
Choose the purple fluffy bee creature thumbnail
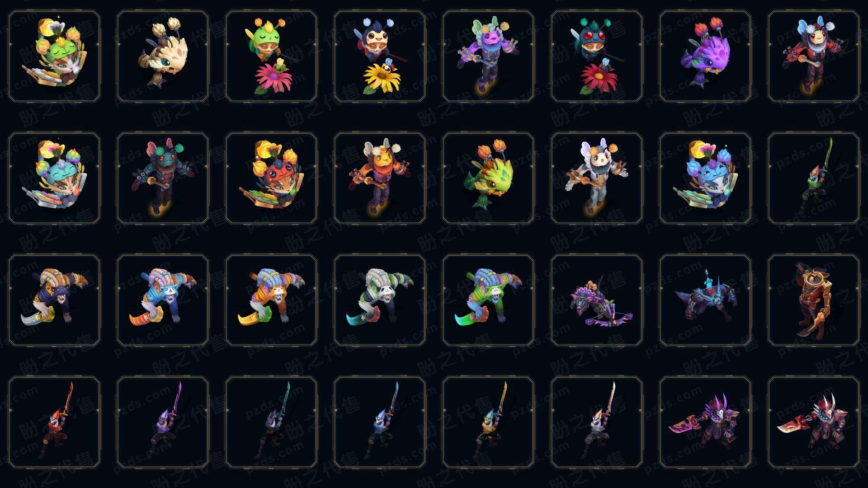click(x=705, y=56)
